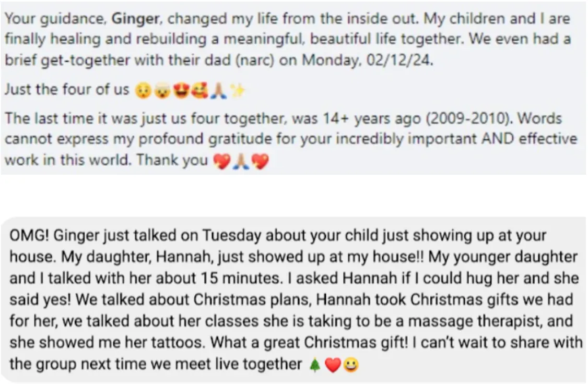The image size is (588, 386).
Task: Click the sparkles emoji after folded hands
Action: coord(239,91)
